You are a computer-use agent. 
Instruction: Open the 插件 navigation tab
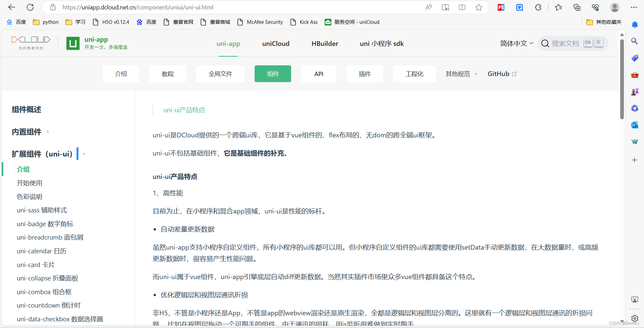click(x=365, y=74)
